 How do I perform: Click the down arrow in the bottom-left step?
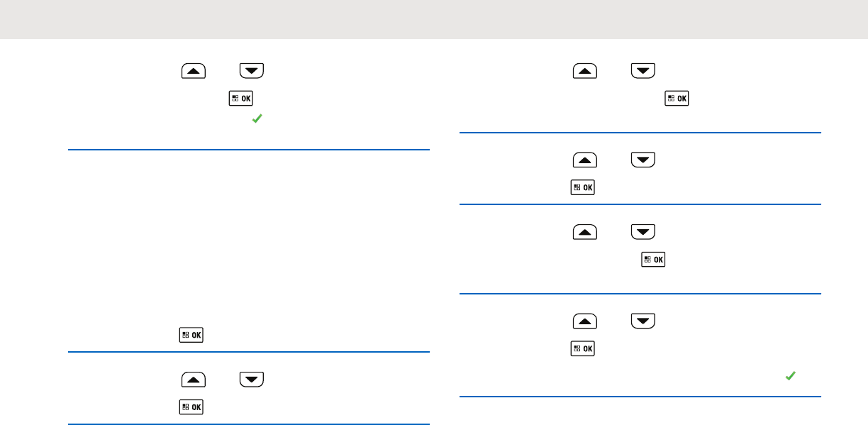[x=252, y=380]
